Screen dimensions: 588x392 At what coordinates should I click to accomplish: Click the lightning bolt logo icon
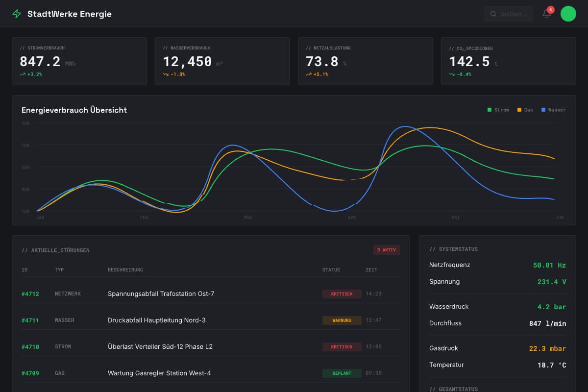[17, 14]
